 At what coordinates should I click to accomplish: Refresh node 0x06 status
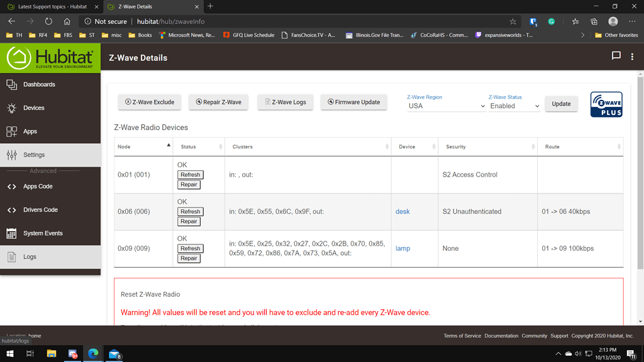(x=190, y=212)
